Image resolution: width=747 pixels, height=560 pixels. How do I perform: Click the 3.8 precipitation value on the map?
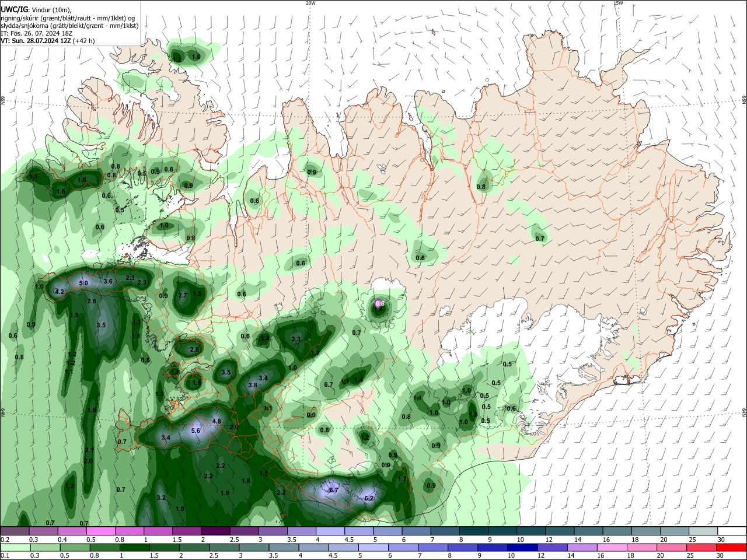(x=253, y=385)
